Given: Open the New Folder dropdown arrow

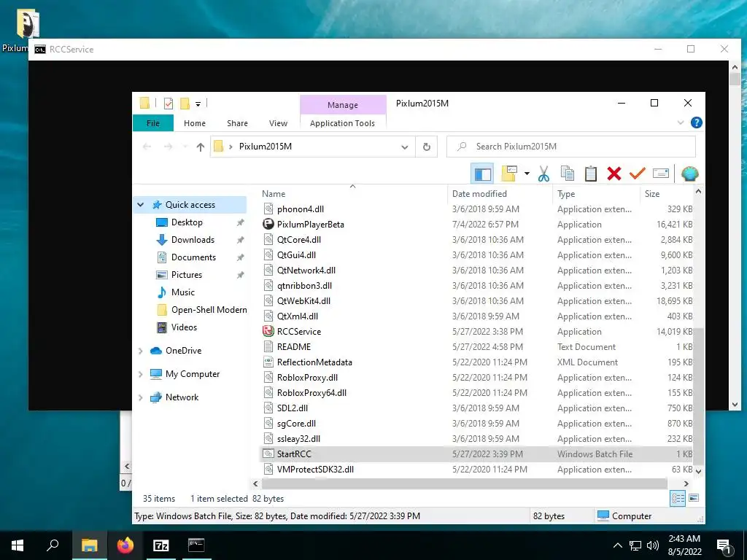Looking at the screenshot, I should pos(527,174).
